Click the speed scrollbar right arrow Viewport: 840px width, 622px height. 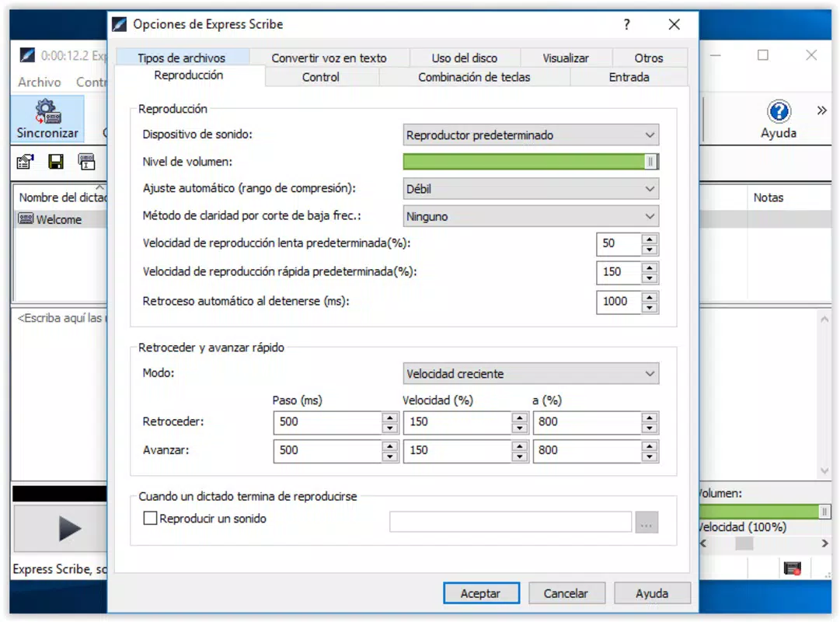(x=825, y=543)
